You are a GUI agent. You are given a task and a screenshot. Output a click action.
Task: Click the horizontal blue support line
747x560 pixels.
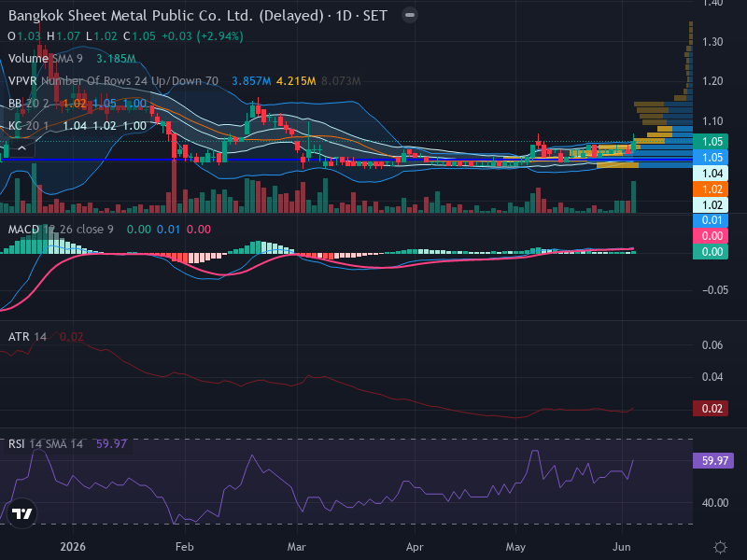coord(346,160)
